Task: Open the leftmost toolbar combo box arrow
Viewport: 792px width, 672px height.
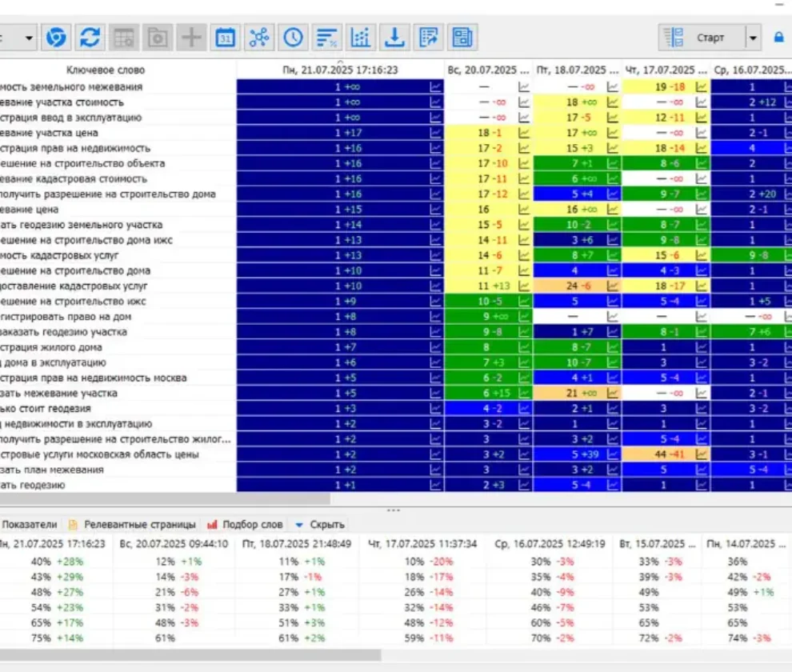Action: pyautogui.click(x=29, y=38)
